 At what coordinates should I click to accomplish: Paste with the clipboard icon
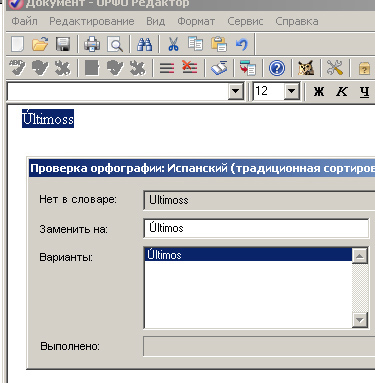click(x=219, y=44)
